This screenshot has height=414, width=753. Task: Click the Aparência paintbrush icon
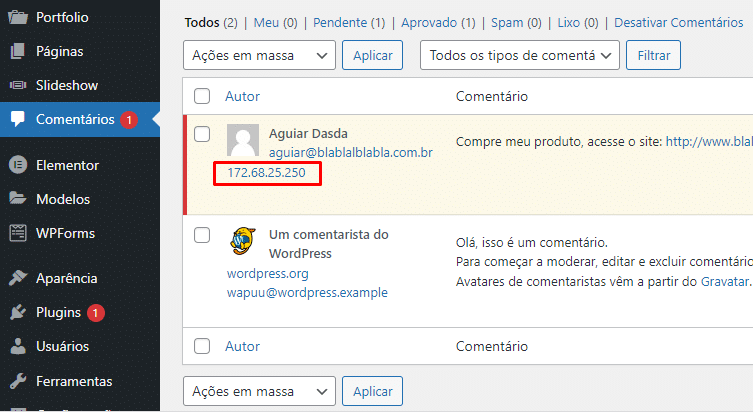[x=17, y=279]
